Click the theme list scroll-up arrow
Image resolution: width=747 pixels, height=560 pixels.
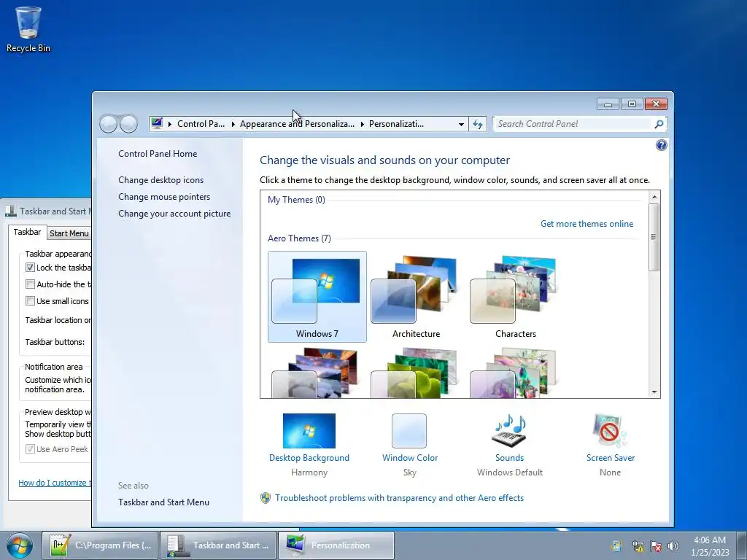654,197
